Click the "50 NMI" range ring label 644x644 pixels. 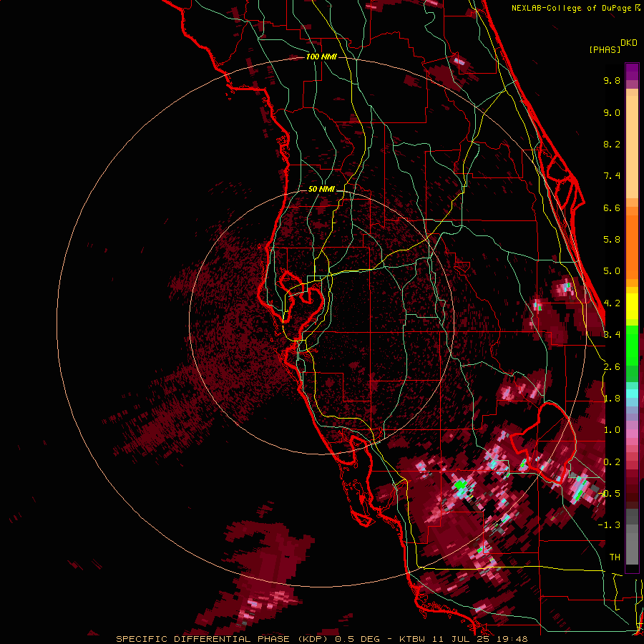click(321, 190)
